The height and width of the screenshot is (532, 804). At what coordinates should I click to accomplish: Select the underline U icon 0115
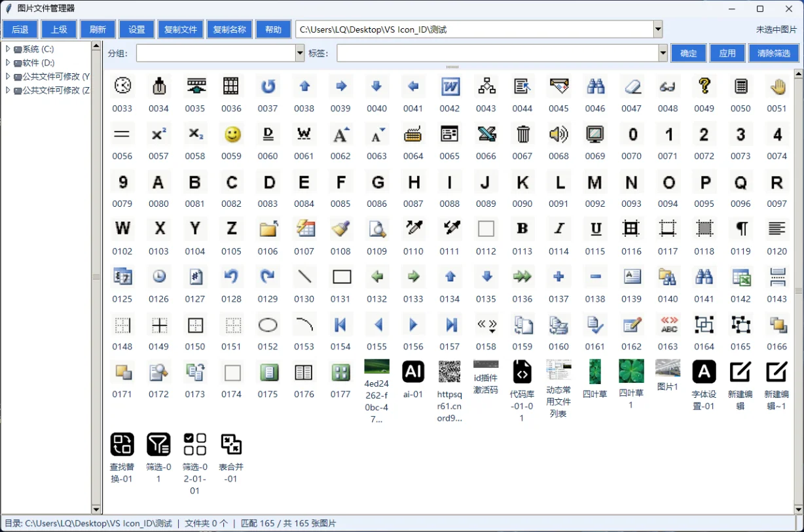coord(595,230)
